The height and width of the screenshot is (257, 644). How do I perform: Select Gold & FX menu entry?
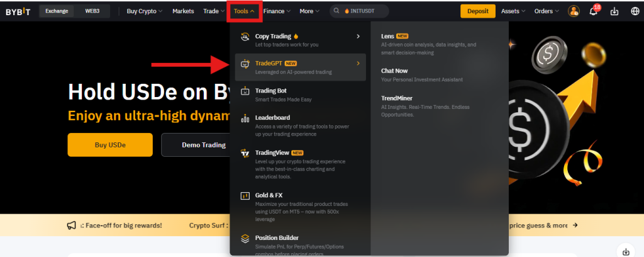click(x=300, y=207)
